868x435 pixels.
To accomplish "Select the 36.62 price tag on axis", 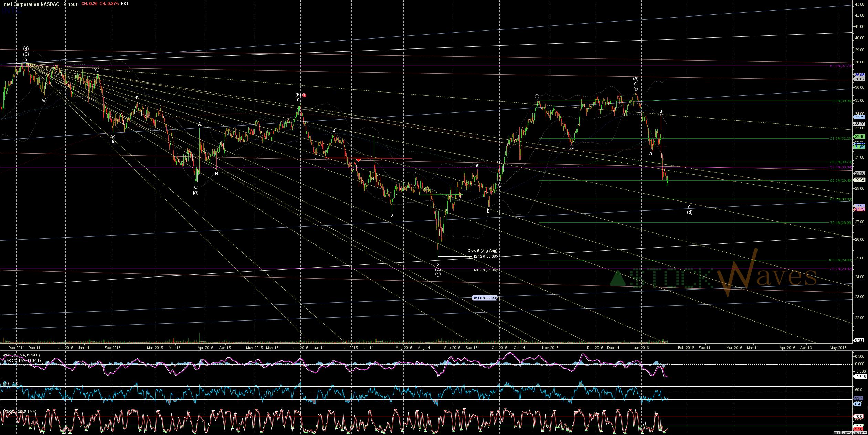I will tap(859, 79).
